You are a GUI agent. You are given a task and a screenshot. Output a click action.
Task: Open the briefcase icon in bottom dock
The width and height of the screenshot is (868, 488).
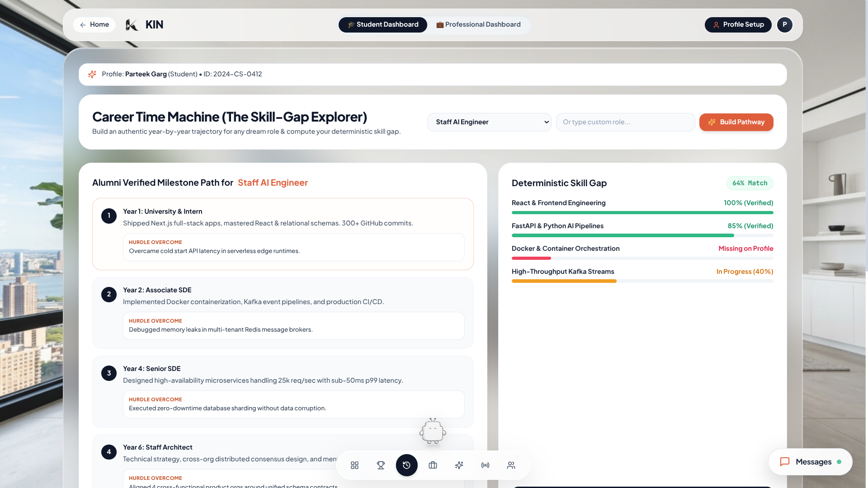(x=433, y=465)
